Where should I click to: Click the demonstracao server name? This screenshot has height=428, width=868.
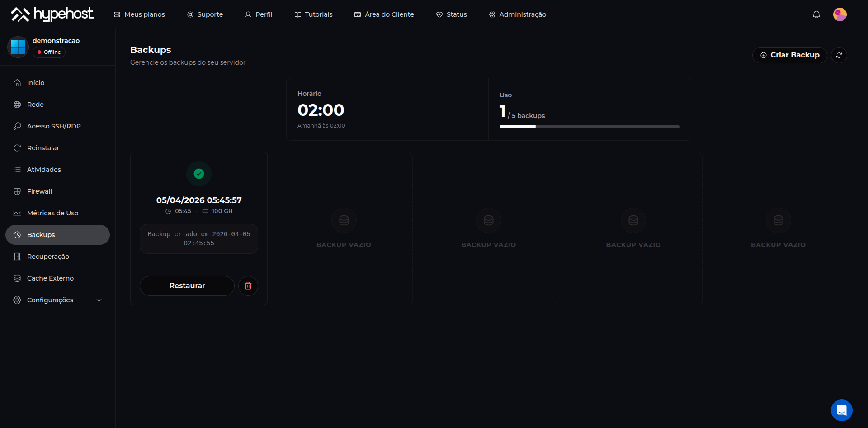[56, 41]
